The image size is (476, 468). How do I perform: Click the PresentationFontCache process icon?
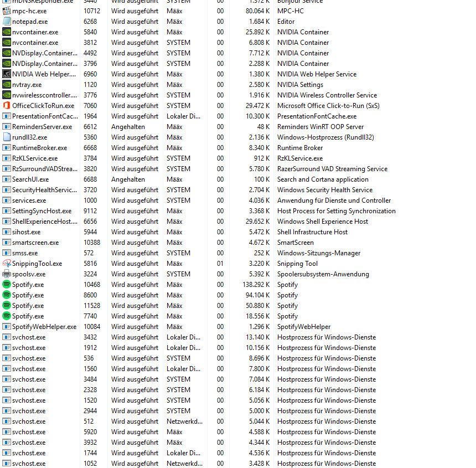[7, 116]
